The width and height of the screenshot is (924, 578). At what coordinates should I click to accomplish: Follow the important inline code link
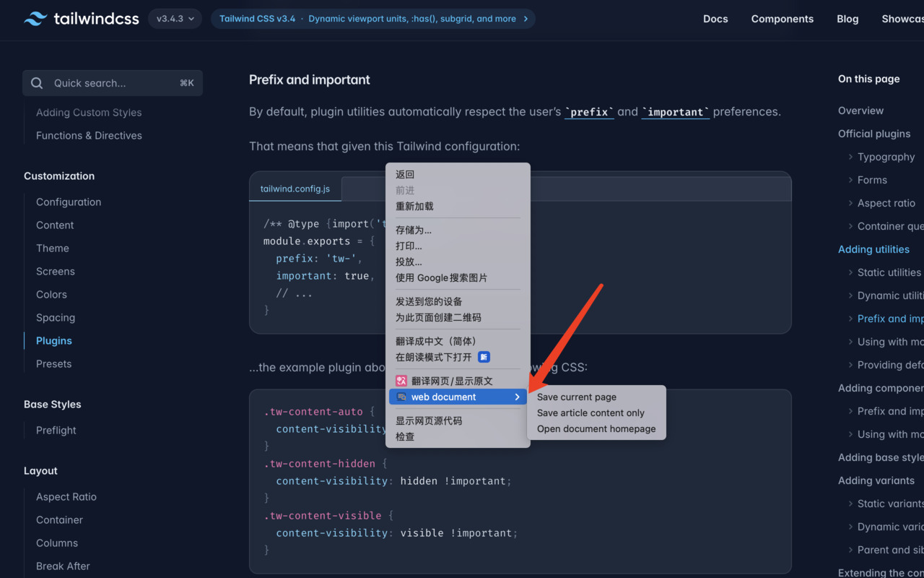[676, 112]
